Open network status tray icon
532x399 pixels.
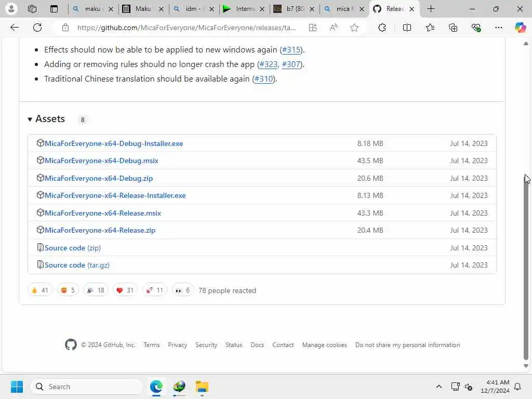point(455,387)
